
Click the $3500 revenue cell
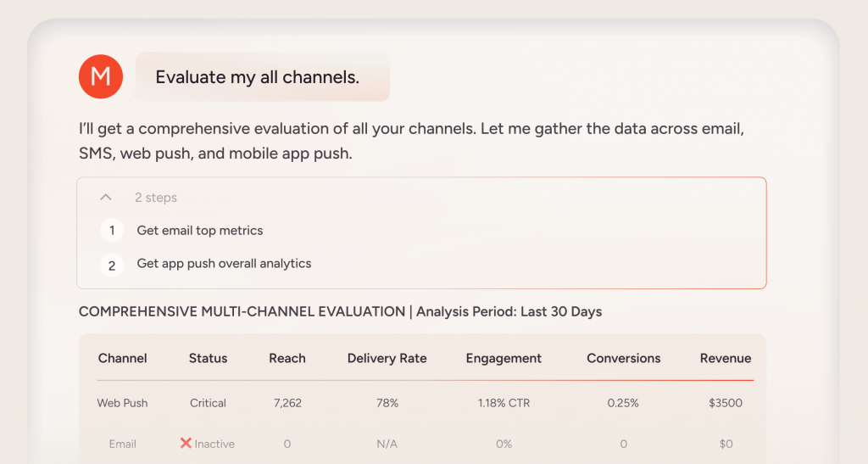(726, 403)
